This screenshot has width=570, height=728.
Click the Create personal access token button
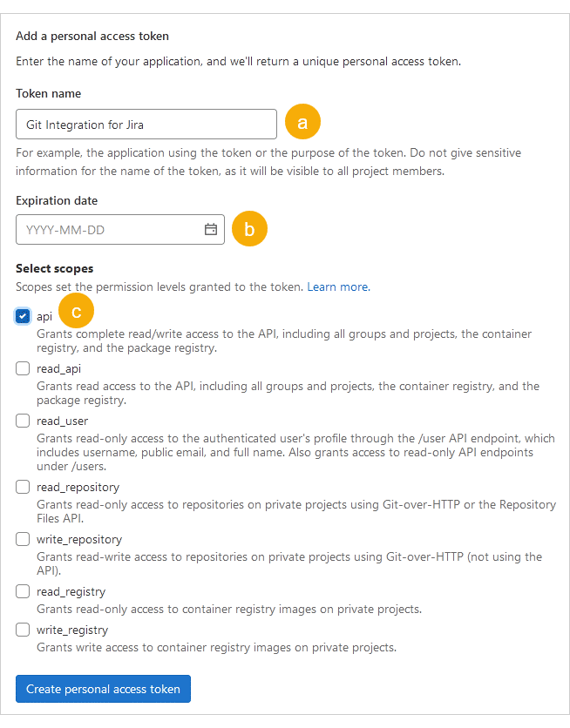[102, 689]
